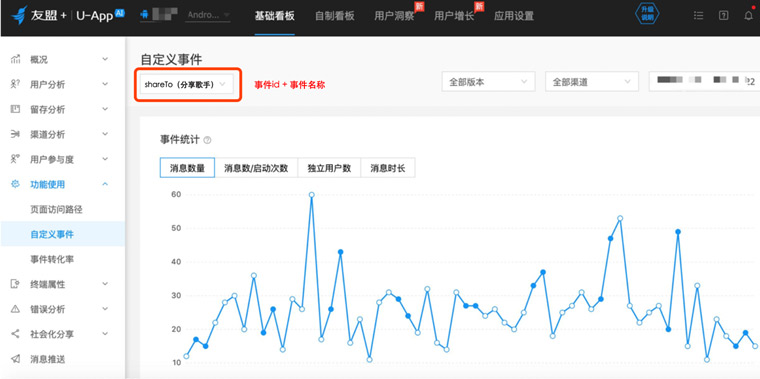Screen dimensions: 760x379
Task: Select the 消息数/启动次数 chart tab
Action: pyautogui.click(x=256, y=168)
